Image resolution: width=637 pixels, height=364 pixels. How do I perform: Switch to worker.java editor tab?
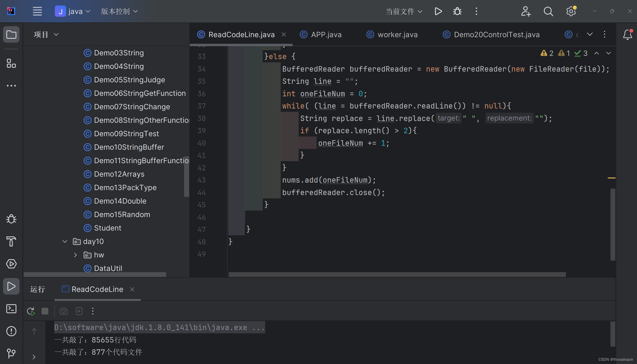coord(392,34)
